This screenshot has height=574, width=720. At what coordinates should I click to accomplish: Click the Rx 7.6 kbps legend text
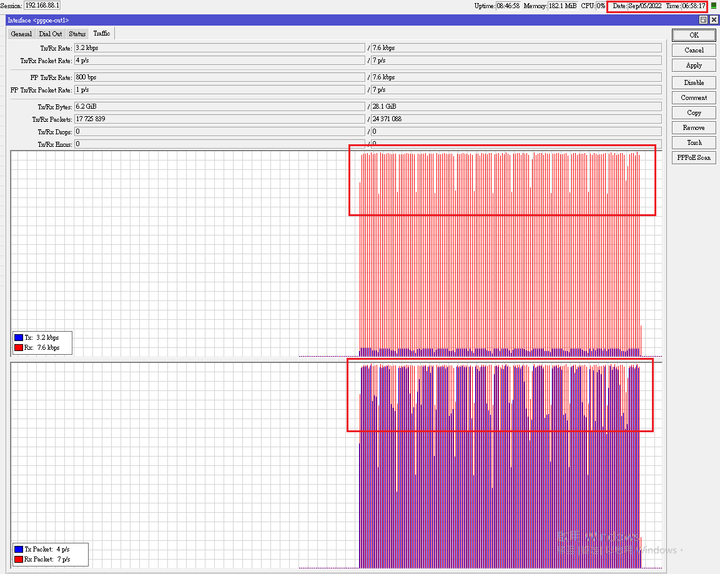point(42,348)
